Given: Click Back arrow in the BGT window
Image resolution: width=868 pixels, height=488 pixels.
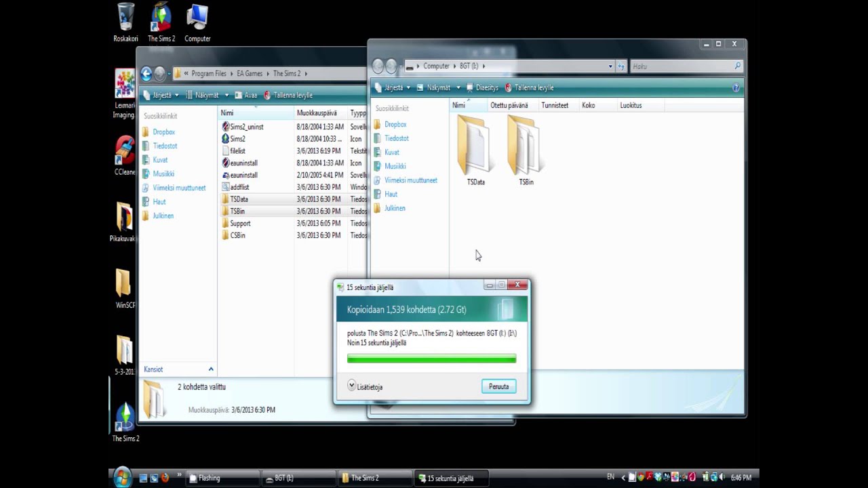Looking at the screenshot, I should click(378, 66).
